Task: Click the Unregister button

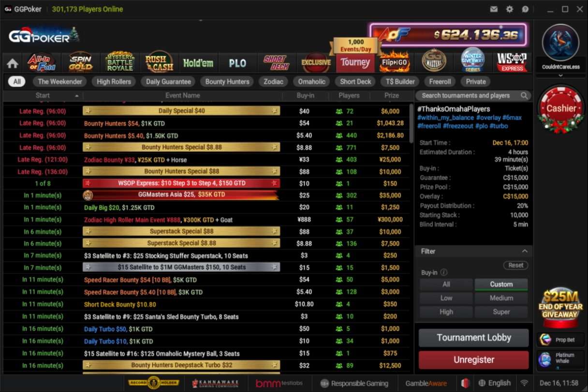Action: pos(474,360)
